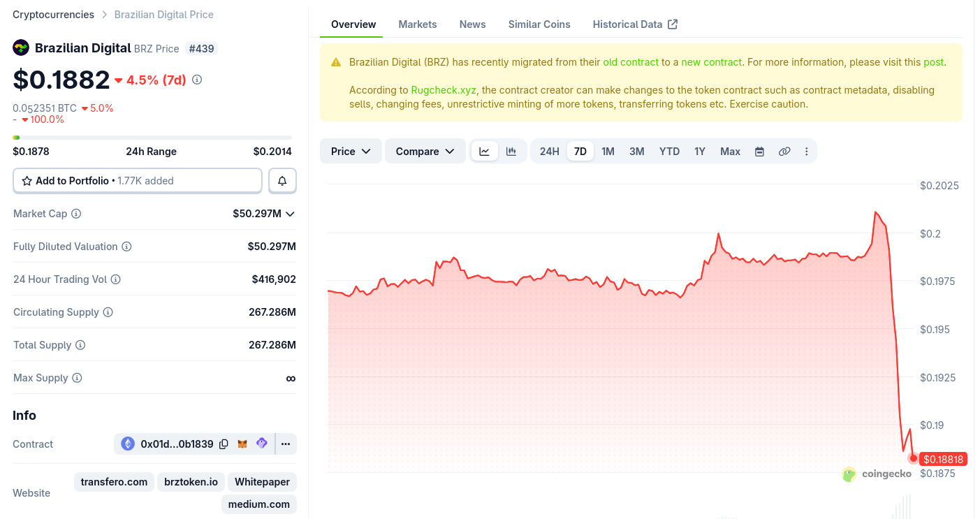Click the price alert bell icon
980x519 pixels.
pyautogui.click(x=283, y=181)
